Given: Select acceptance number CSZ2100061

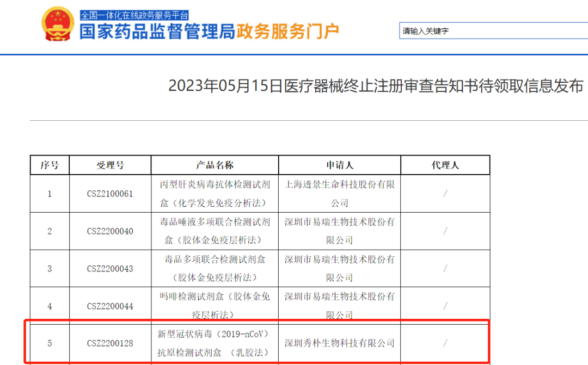Looking at the screenshot, I should coord(110,194).
